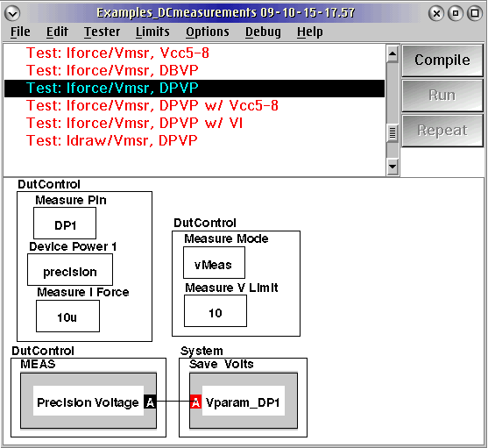The width and height of the screenshot is (488, 448).
Task: Click the Measure Pin DP1 field
Action: [65, 224]
